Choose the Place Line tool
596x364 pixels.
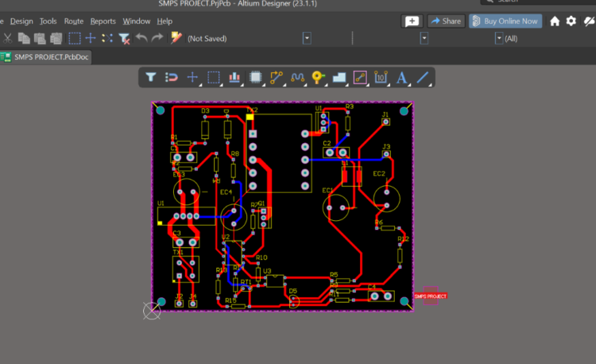423,77
